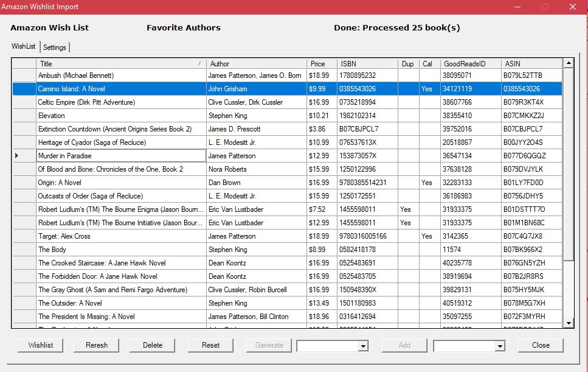Click the vertical scrollbar thumb
This screenshot has height=372, width=588.
coord(569,164)
